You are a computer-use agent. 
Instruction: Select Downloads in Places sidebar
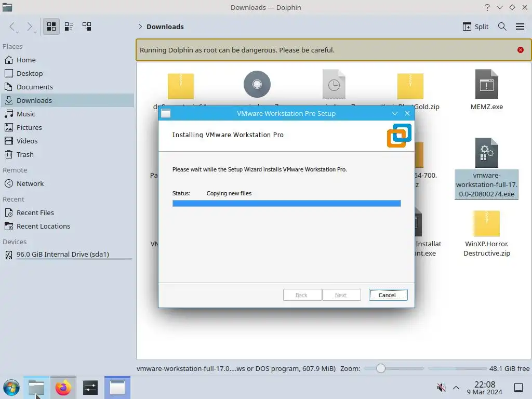[x=67, y=100]
